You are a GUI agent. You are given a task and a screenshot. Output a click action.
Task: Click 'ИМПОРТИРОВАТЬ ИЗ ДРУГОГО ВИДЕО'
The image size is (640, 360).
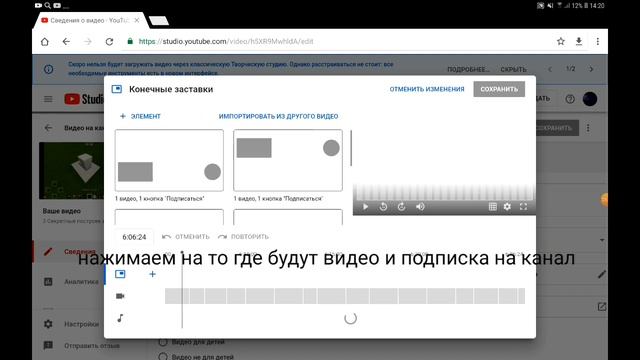point(278,116)
